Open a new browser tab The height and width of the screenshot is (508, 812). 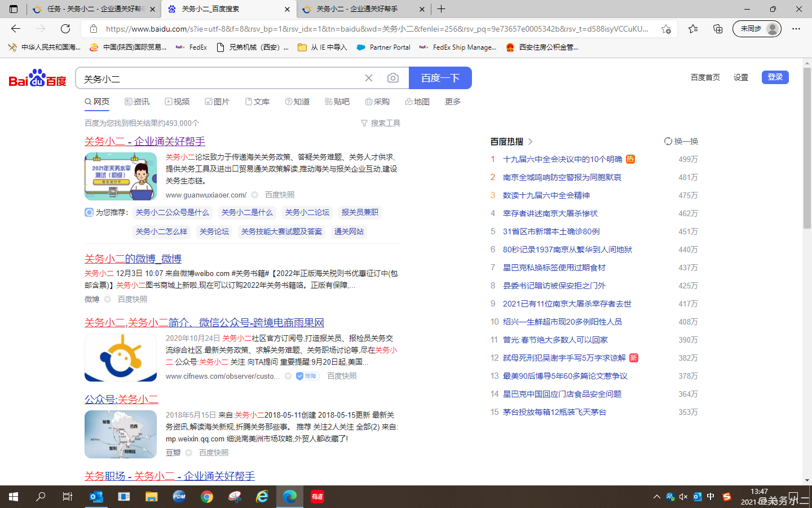[441, 9]
